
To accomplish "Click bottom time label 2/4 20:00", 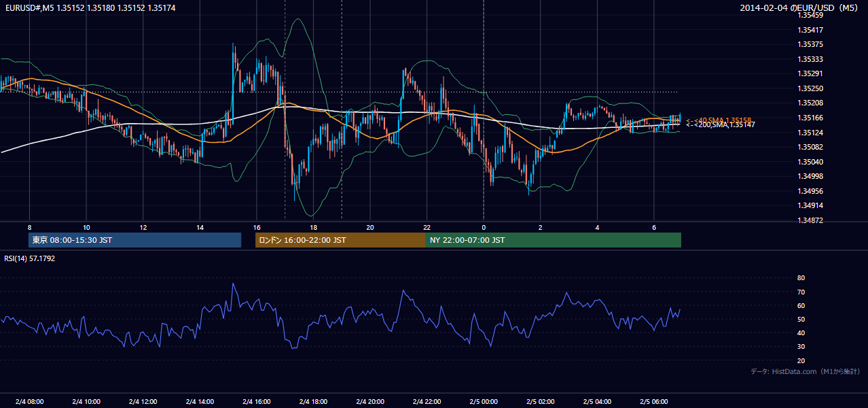I will tap(369, 401).
